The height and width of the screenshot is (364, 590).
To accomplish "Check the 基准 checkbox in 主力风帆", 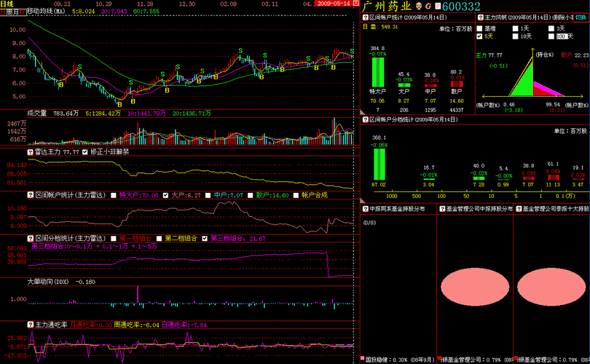I will pyautogui.click(x=479, y=28).
